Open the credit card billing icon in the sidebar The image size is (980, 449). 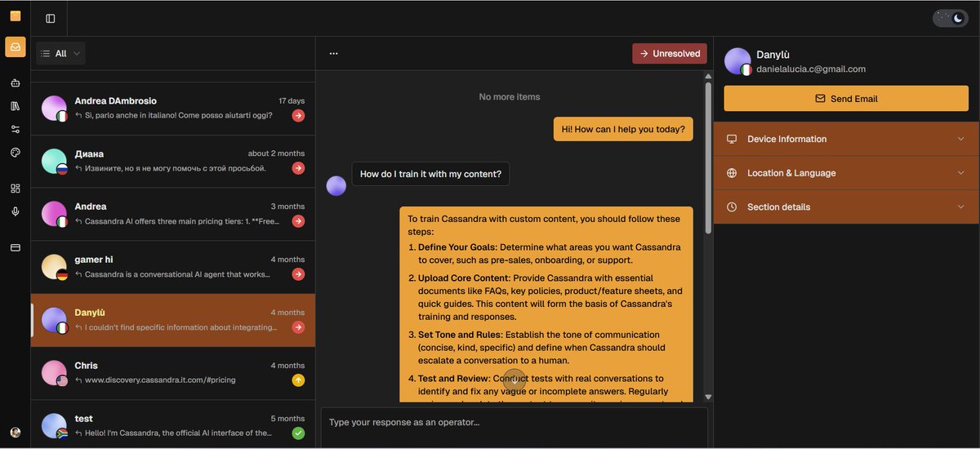(x=16, y=247)
